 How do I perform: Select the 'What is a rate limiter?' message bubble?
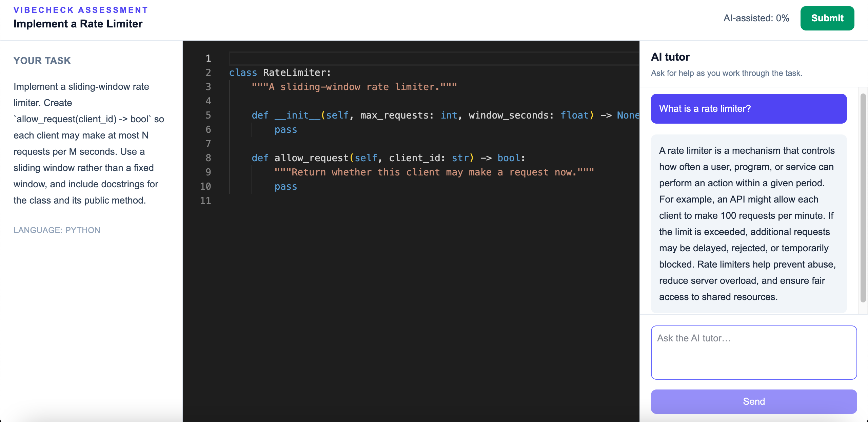749,109
